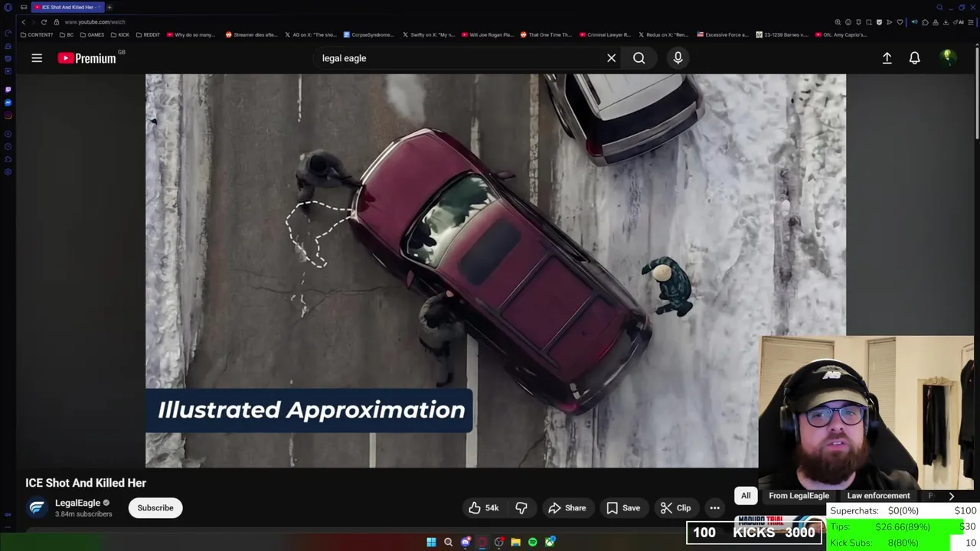Open browser downloads arrow icon
The height and width of the screenshot is (551, 980).
point(946,22)
